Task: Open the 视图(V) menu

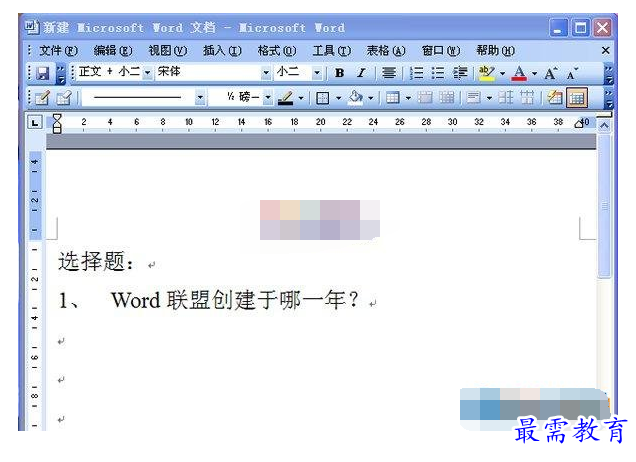Action: (x=168, y=51)
